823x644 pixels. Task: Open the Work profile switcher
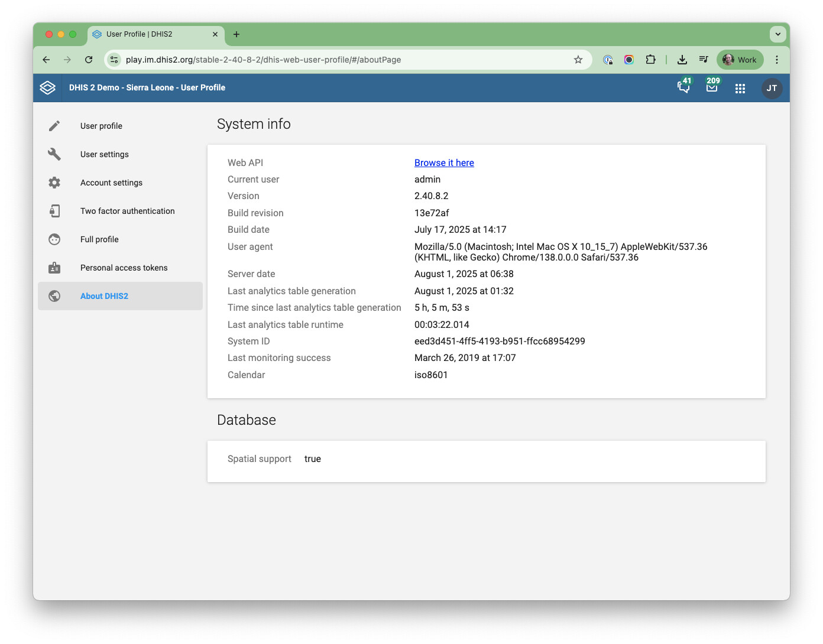click(740, 60)
